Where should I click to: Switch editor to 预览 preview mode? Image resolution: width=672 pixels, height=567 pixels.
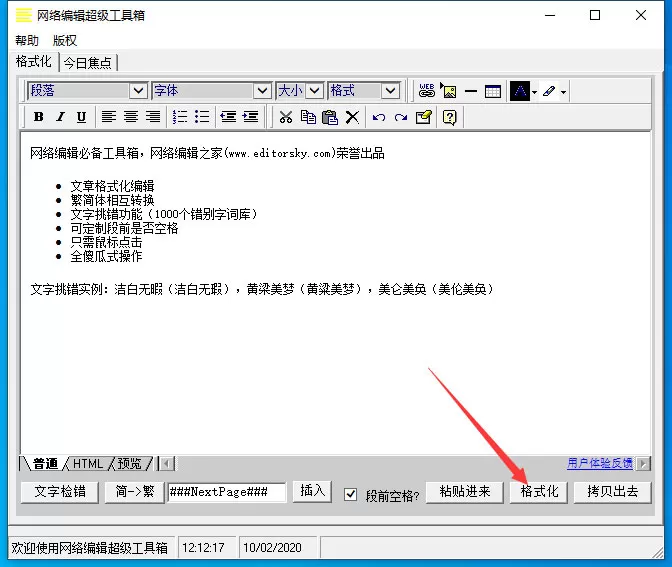tap(129, 464)
